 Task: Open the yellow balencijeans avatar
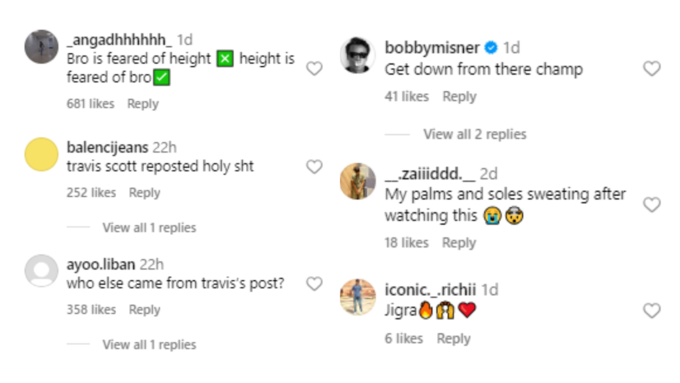point(41,154)
